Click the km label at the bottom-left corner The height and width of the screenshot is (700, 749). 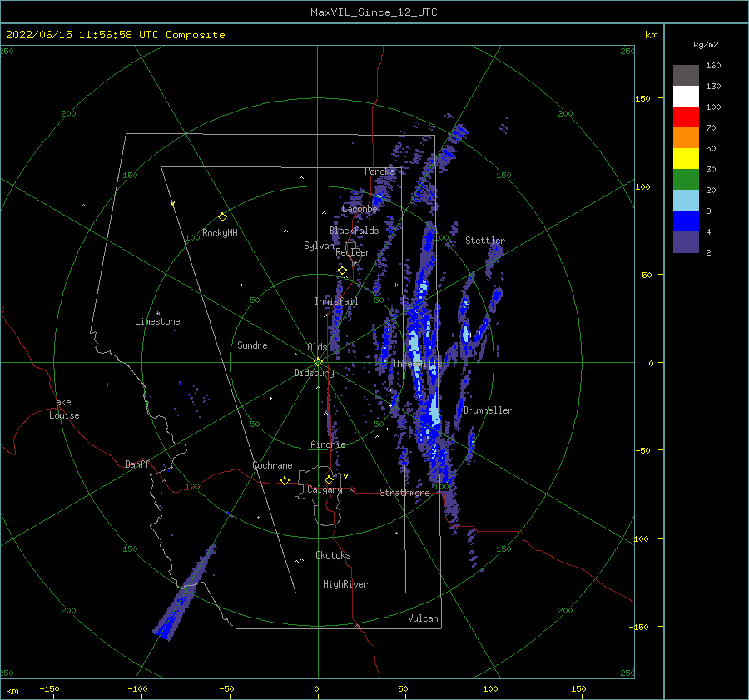(12, 691)
